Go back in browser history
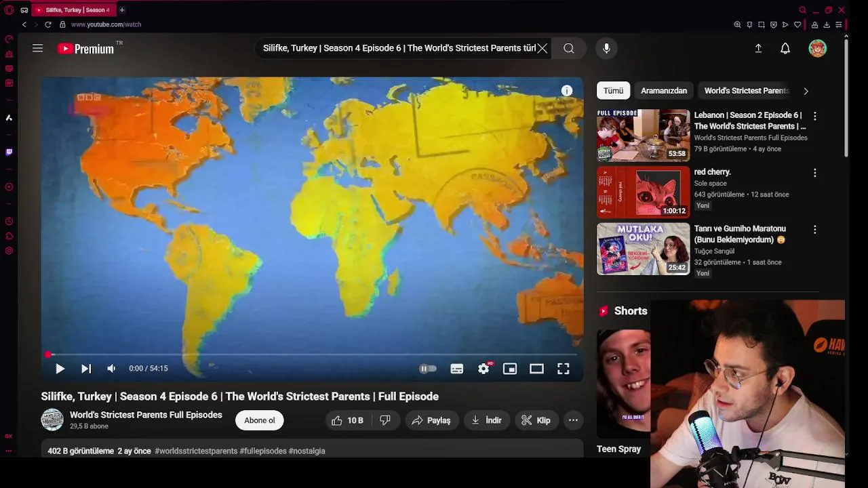Image resolution: width=868 pixels, height=488 pixels. pyautogui.click(x=24, y=24)
